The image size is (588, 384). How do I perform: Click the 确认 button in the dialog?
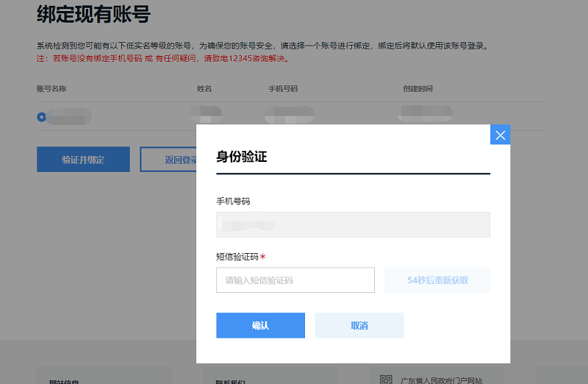point(260,325)
